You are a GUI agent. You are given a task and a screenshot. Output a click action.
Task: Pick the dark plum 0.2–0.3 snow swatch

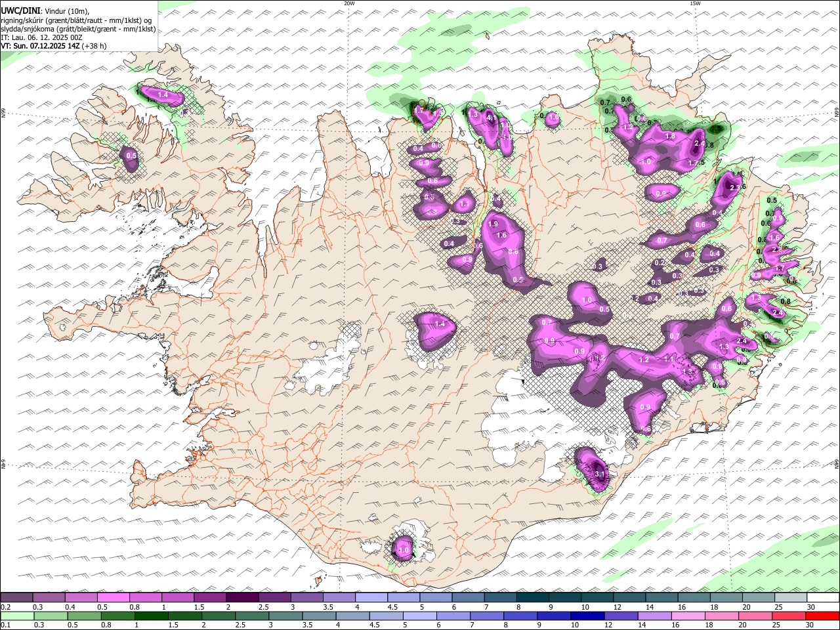[16, 598]
